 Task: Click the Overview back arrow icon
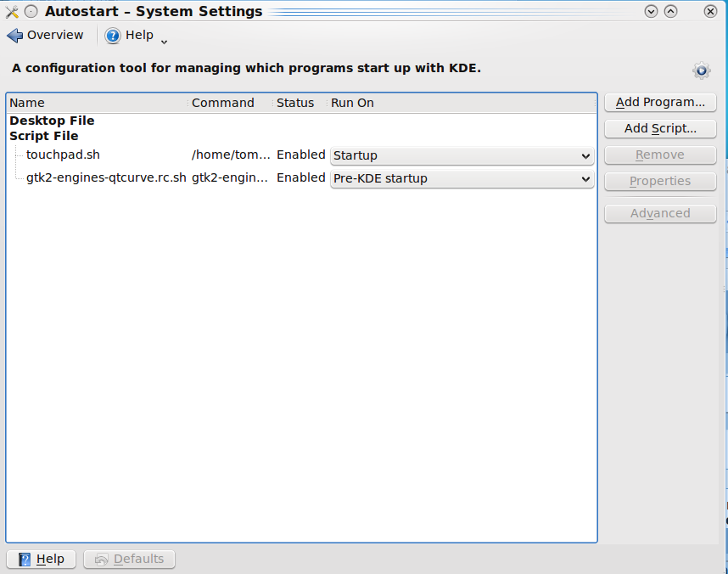(14, 36)
